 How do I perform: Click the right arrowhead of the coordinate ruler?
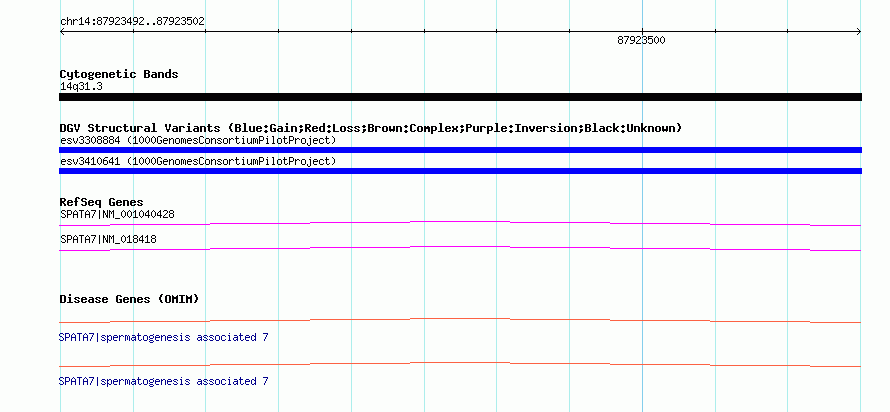coord(858,32)
